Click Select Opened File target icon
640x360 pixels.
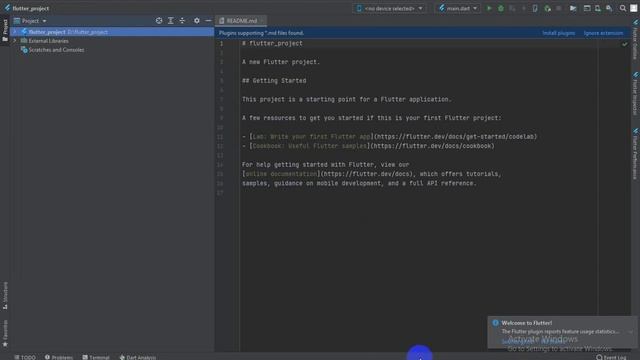[159, 20]
